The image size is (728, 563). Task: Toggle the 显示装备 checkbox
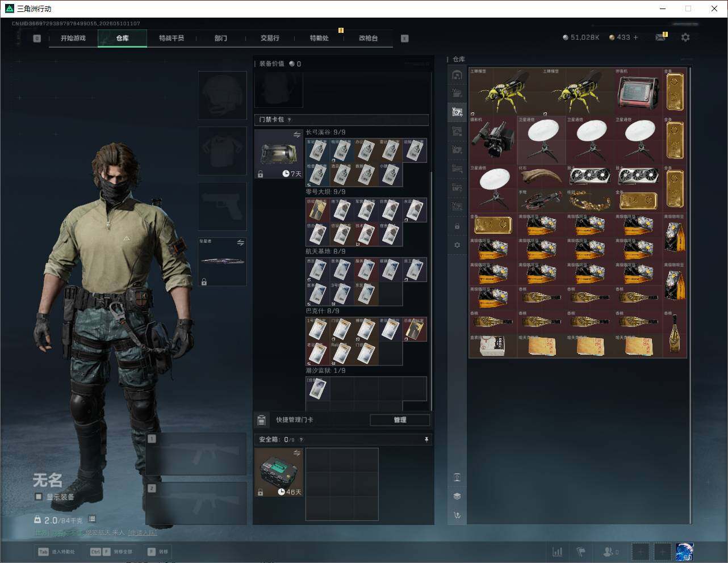39,497
